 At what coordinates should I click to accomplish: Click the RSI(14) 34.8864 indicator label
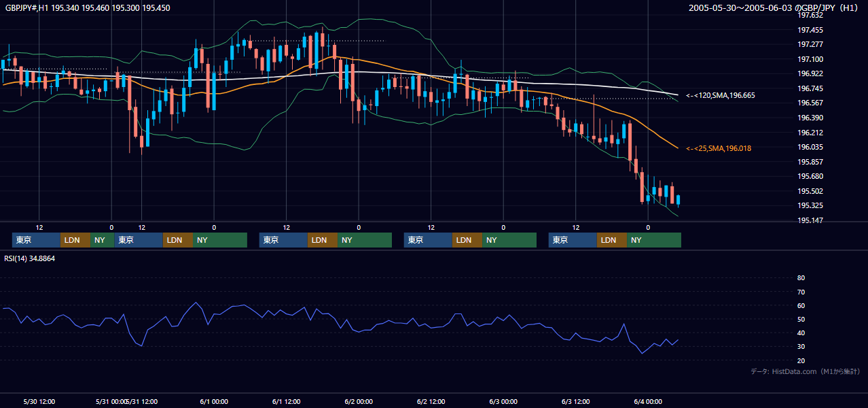point(30,259)
